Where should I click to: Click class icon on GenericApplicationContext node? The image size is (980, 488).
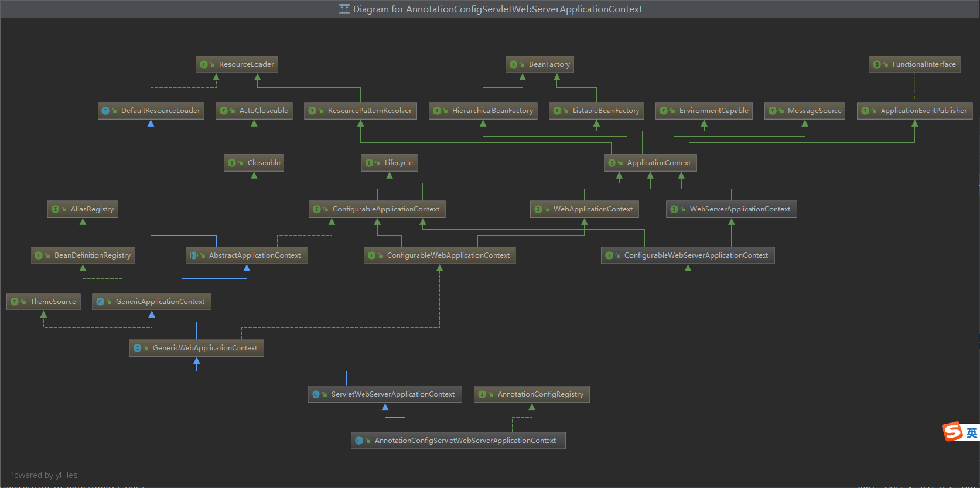100,302
